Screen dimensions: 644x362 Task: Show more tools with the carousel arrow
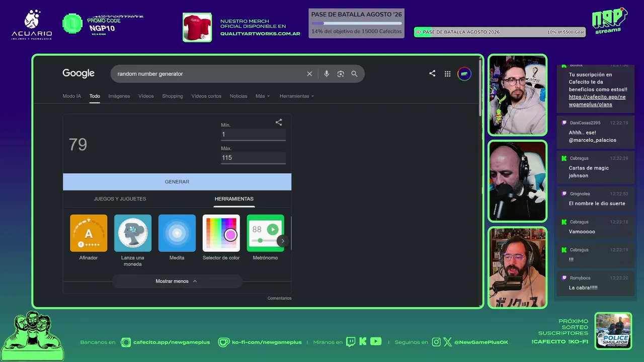(282, 241)
